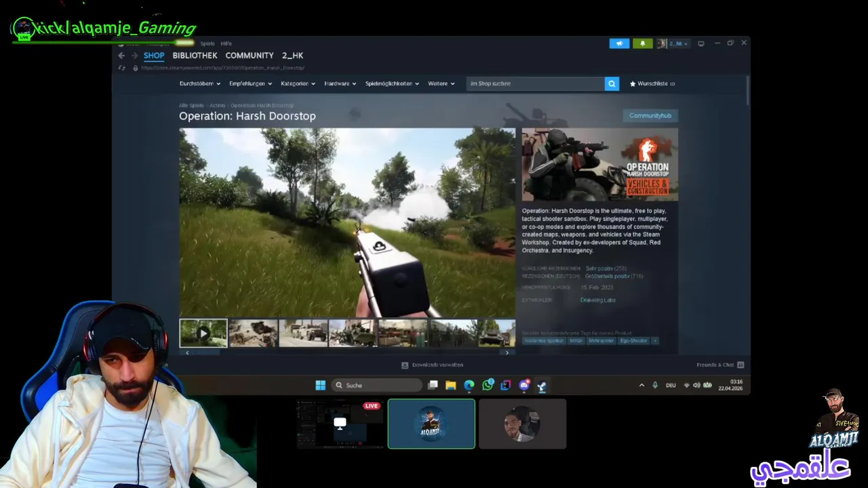Switch to the COMMUNITY tab
The image size is (868, 488).
250,56
